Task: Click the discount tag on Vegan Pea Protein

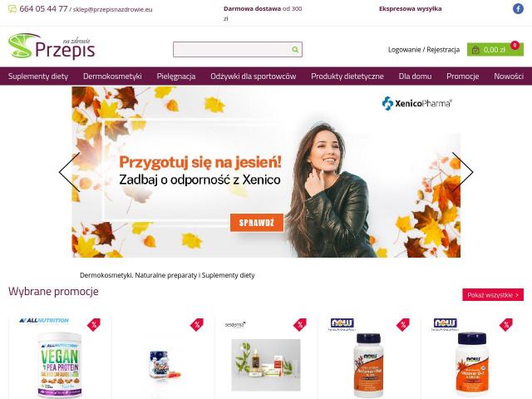Action: coord(94,325)
